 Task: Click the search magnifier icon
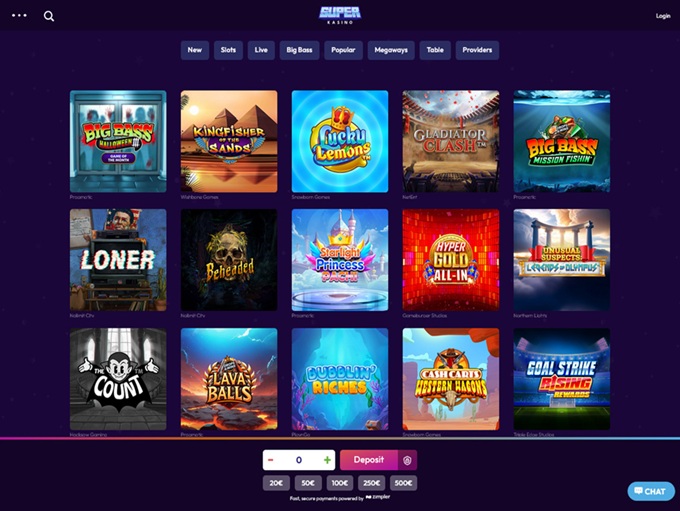click(49, 16)
